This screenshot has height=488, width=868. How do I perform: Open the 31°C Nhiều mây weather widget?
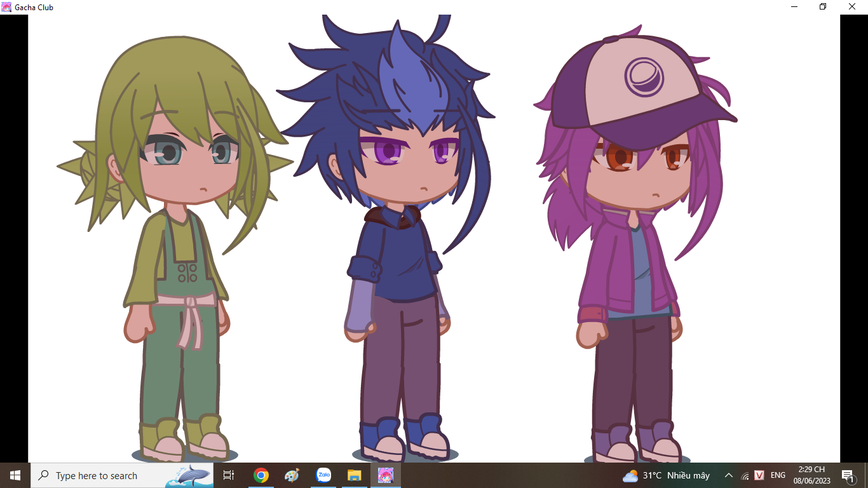pos(666,475)
